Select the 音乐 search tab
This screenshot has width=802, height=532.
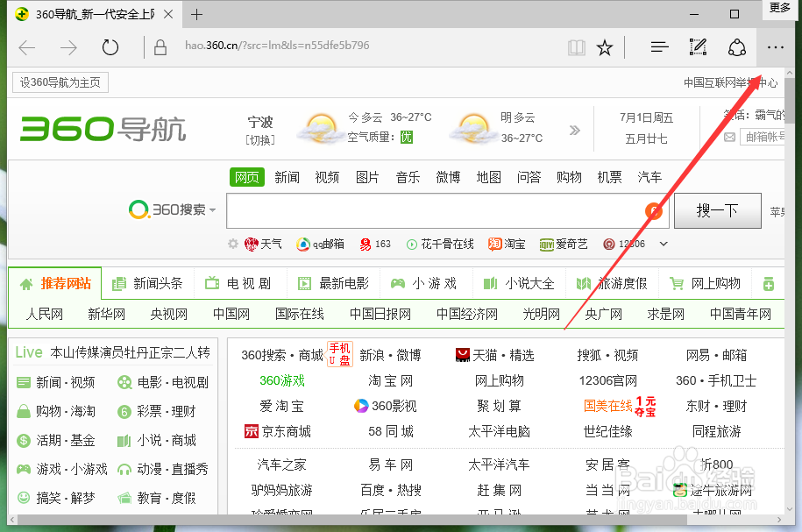[408, 177]
